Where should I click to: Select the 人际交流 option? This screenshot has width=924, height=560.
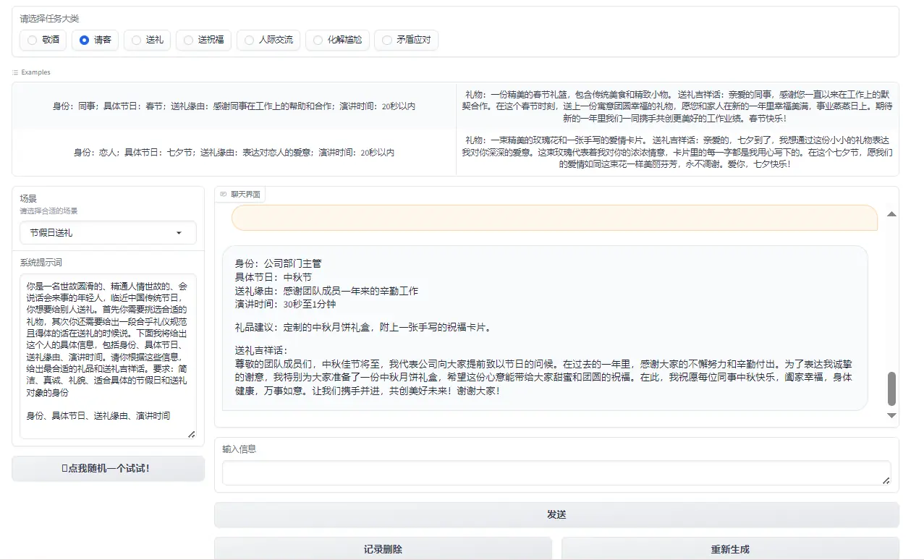(249, 40)
